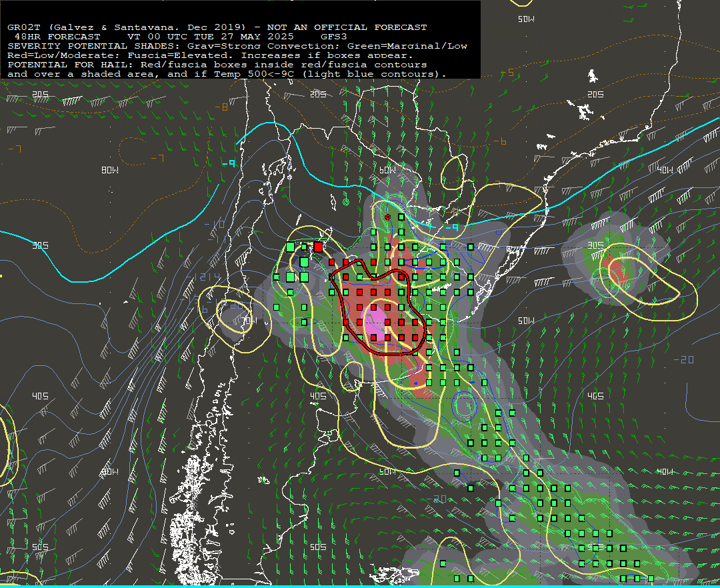Click the orange '-8' contour label
The height and width of the screenshot is (588, 720).
(x=221, y=107)
